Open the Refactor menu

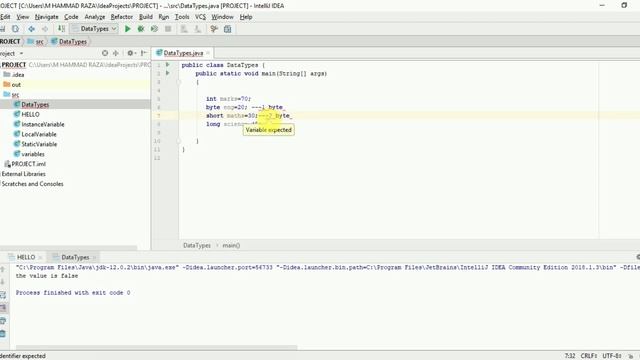122,17
